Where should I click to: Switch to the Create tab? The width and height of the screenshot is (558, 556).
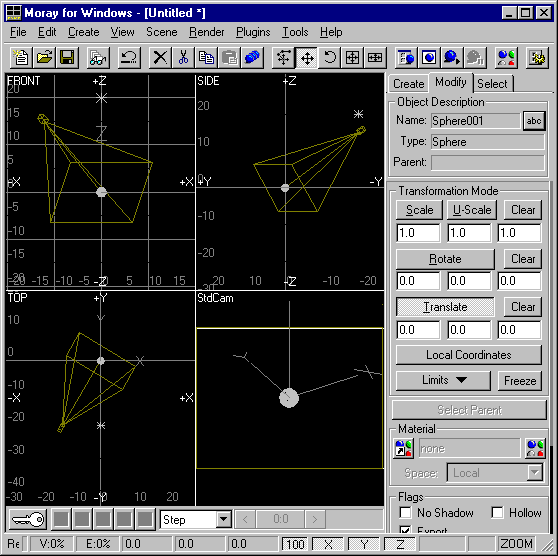[x=409, y=84]
